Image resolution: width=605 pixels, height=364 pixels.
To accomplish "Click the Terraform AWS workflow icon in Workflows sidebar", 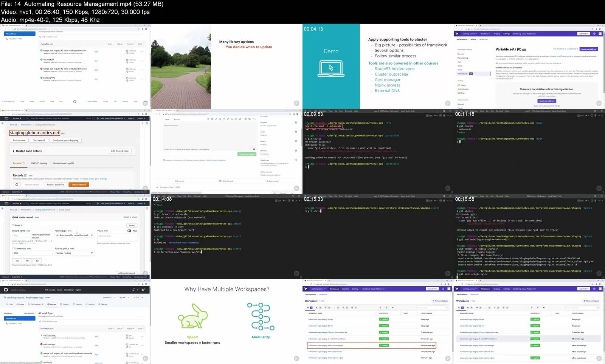I will (x=7, y=324).
